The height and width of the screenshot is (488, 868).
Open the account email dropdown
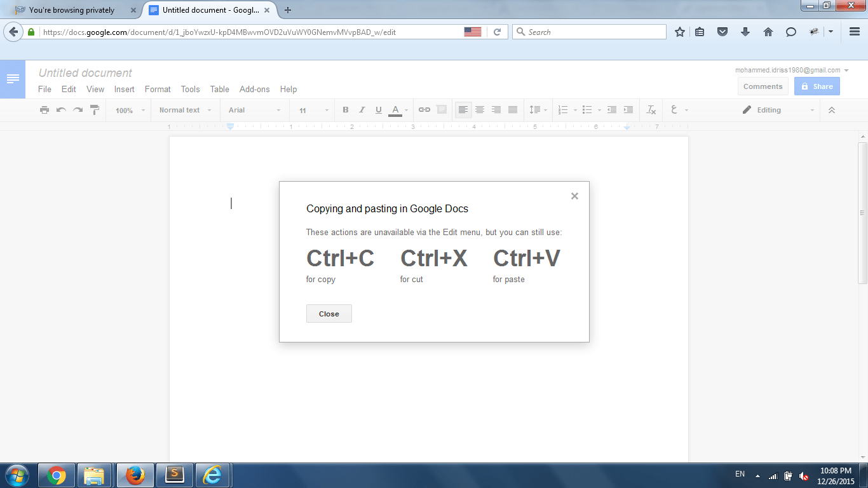coord(792,70)
